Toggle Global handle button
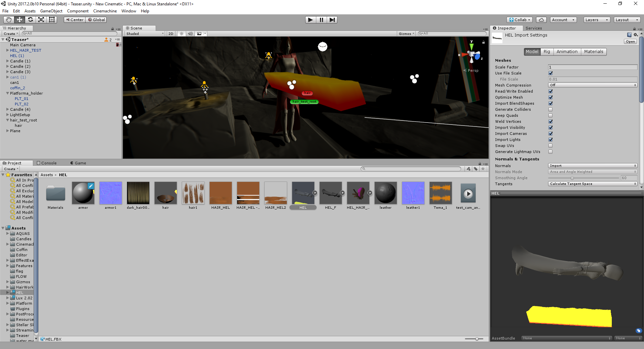This screenshot has width=644, height=349. click(96, 20)
